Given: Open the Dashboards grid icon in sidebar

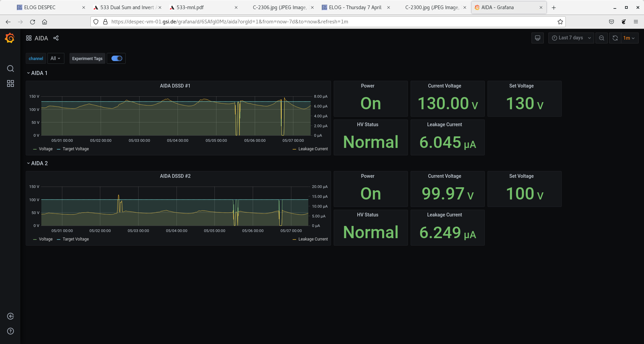Looking at the screenshot, I should point(11,83).
